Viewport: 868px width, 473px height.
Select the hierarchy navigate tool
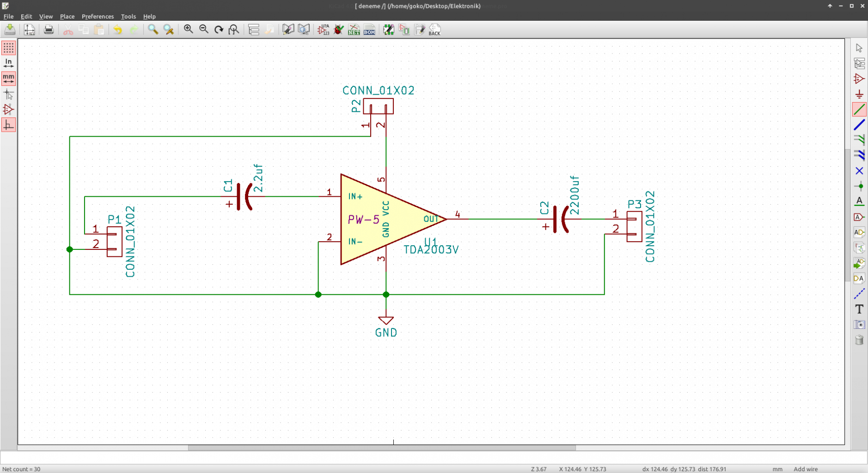859,63
